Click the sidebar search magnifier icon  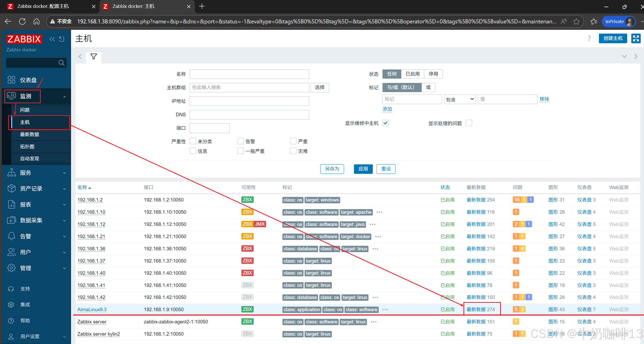tap(61, 63)
